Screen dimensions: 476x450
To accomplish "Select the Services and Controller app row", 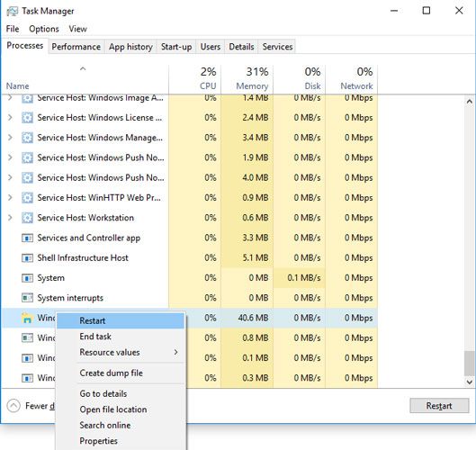I will (190, 238).
